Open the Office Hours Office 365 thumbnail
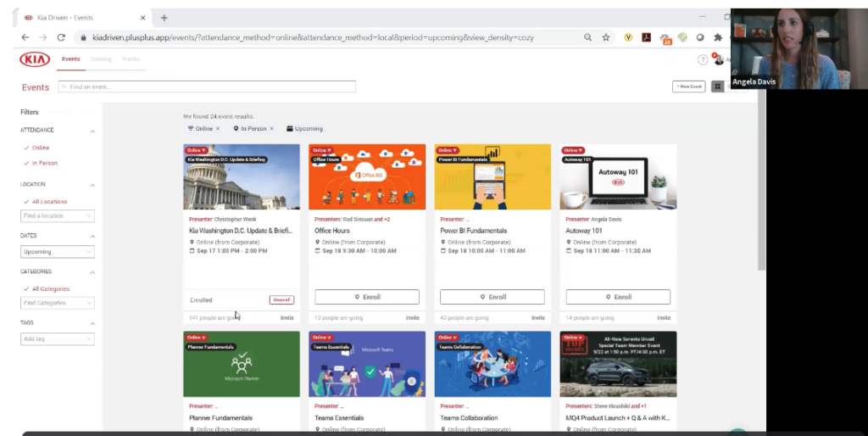Viewport: 868px width, 436px height. tap(367, 176)
